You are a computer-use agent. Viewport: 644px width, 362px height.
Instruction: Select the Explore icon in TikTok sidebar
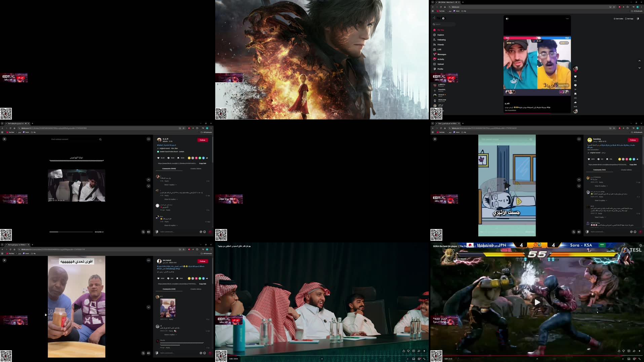434,35
